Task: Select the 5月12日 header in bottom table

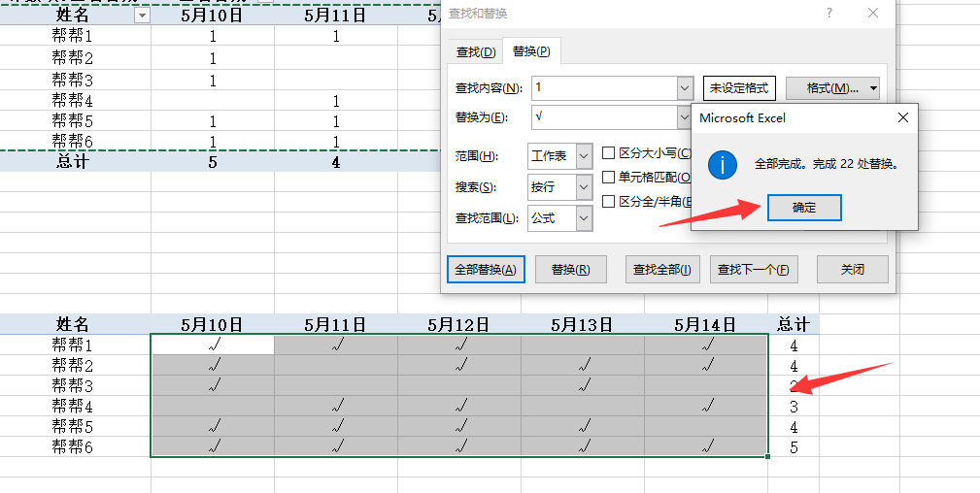Action: pyautogui.click(x=459, y=324)
